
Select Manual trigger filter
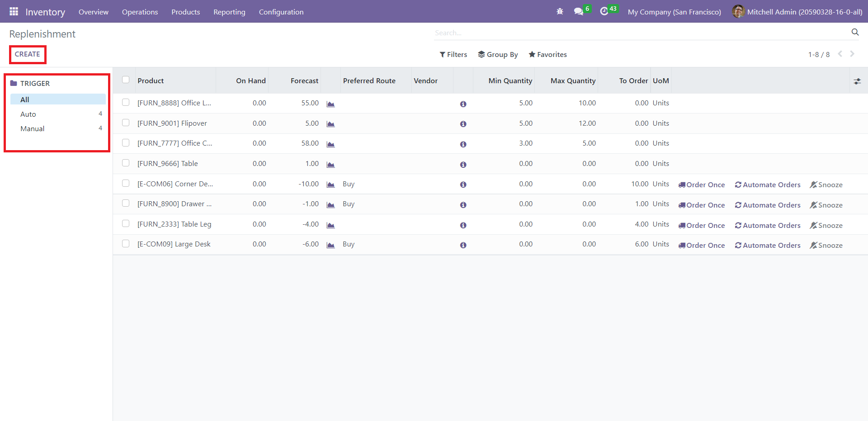tap(58, 128)
